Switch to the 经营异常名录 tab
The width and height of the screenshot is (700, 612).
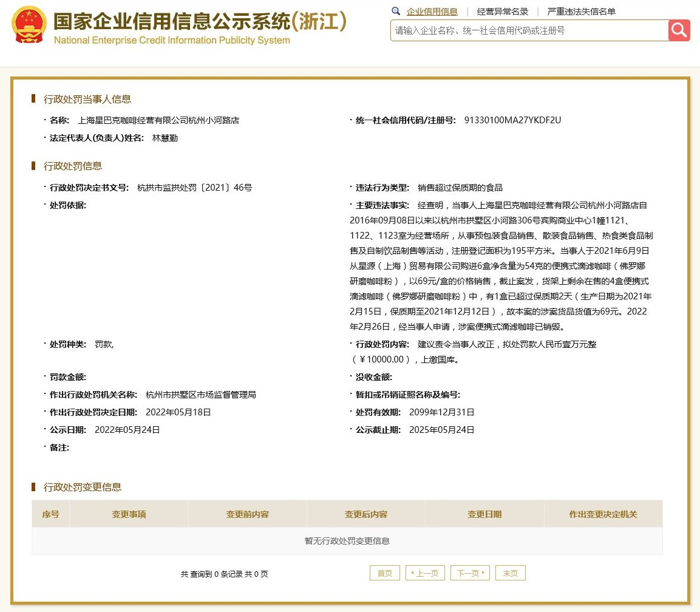[x=502, y=12]
